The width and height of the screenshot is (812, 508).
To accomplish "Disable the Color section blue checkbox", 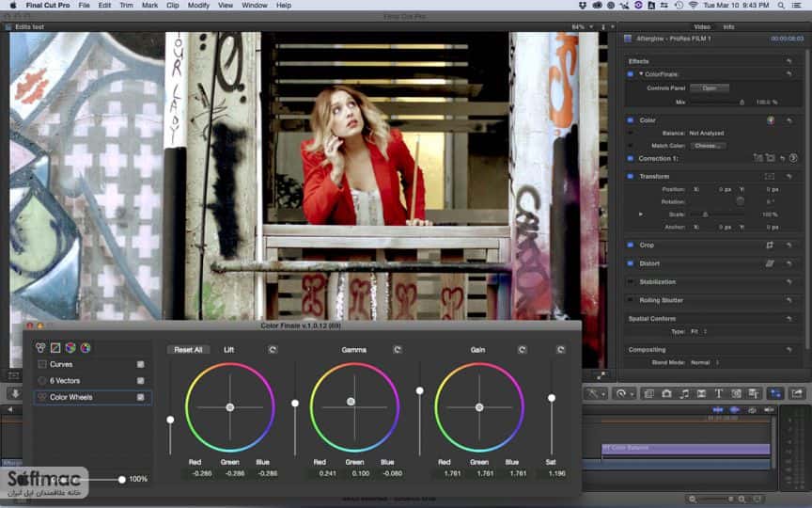I will [x=631, y=120].
